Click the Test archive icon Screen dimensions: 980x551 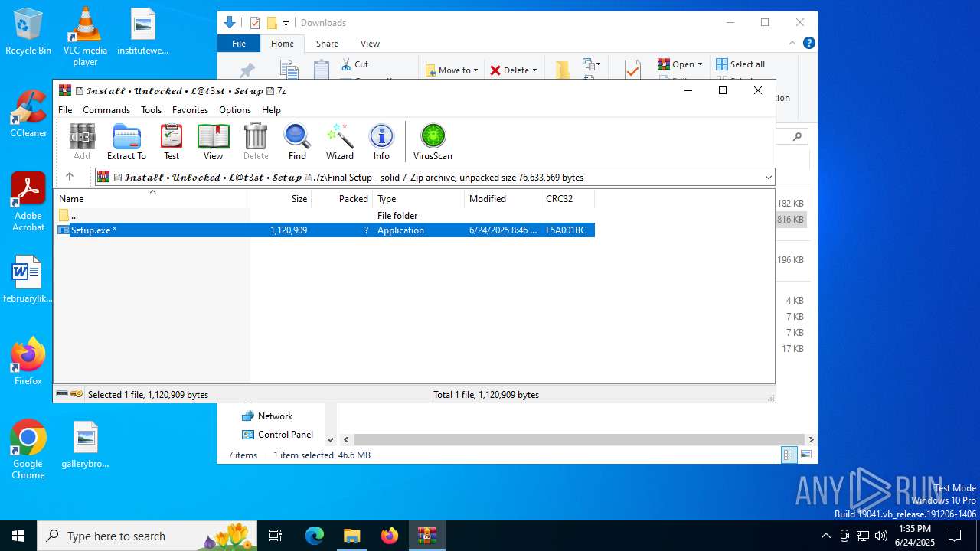pyautogui.click(x=171, y=142)
